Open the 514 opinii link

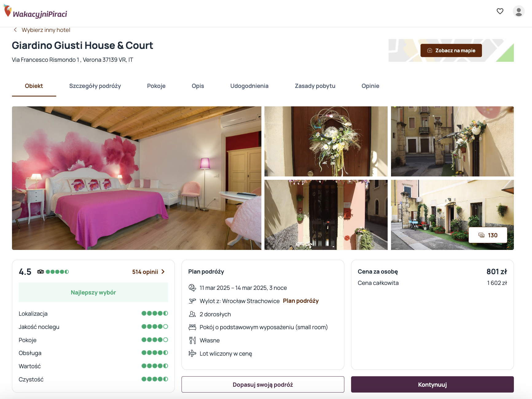click(x=145, y=272)
